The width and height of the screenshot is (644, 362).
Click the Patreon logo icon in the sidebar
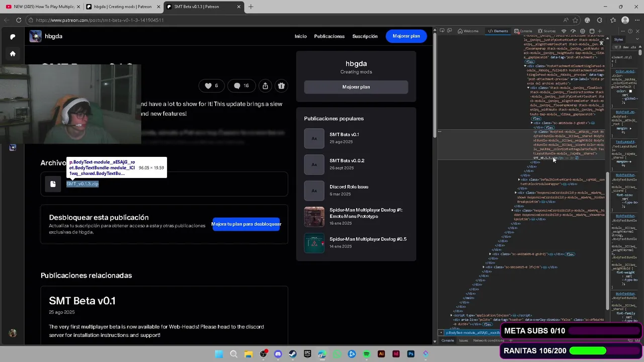[x=13, y=37]
